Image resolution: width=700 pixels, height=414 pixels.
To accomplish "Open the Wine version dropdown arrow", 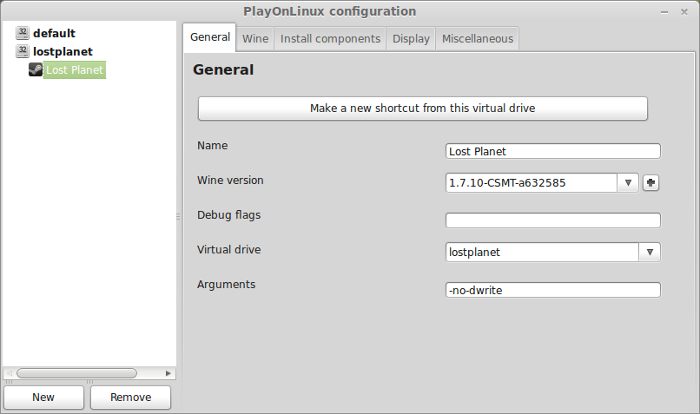I will (628, 183).
